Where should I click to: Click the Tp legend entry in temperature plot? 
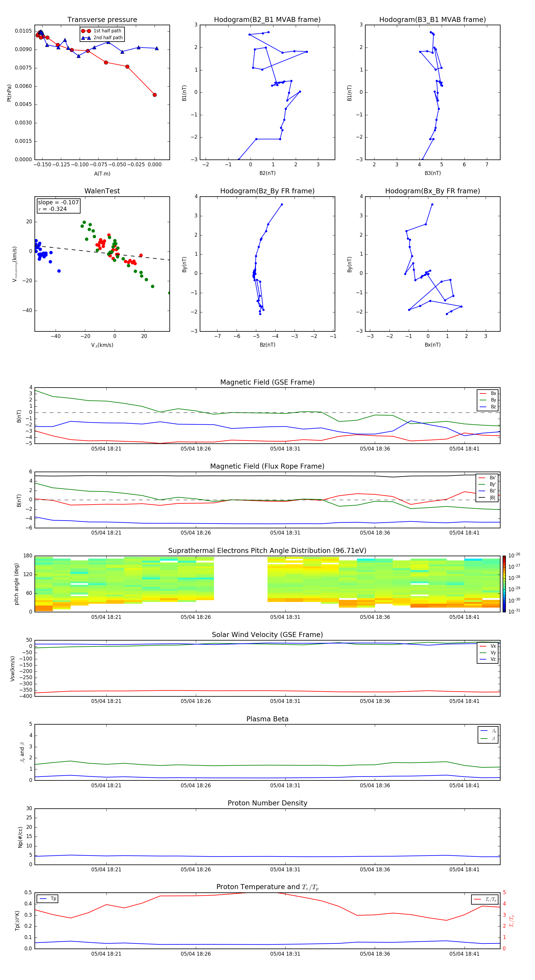(48, 899)
